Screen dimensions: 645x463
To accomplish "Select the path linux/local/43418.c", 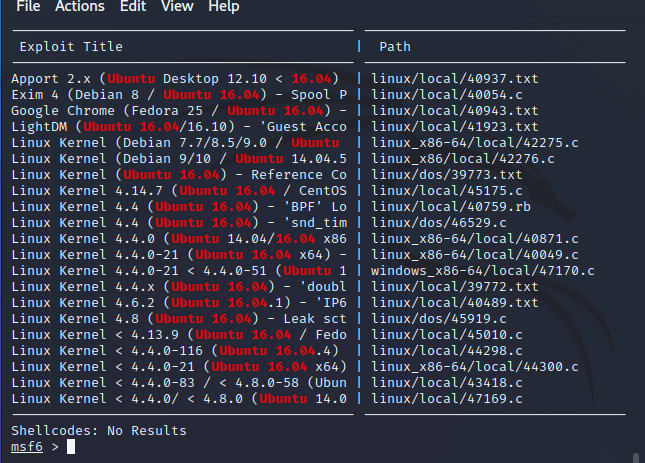I will [447, 383].
